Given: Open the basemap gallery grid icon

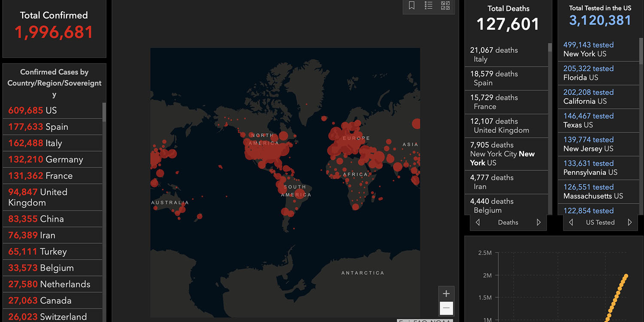Looking at the screenshot, I should tap(445, 6).
